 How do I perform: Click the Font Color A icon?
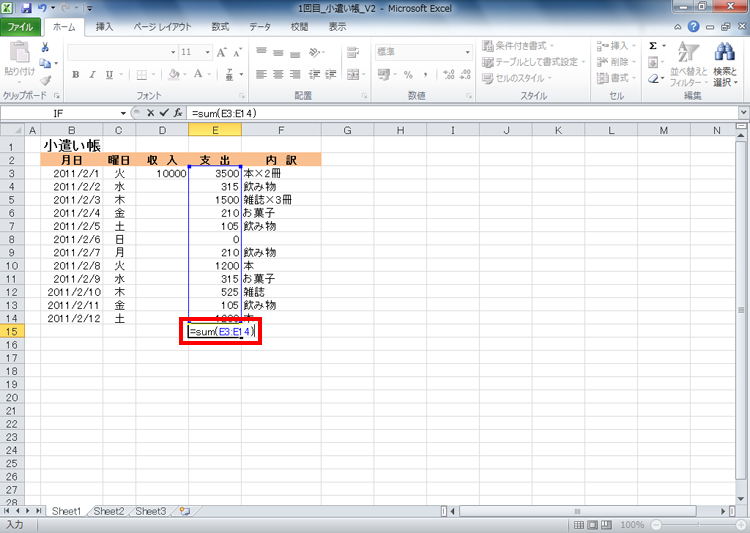tap(198, 75)
